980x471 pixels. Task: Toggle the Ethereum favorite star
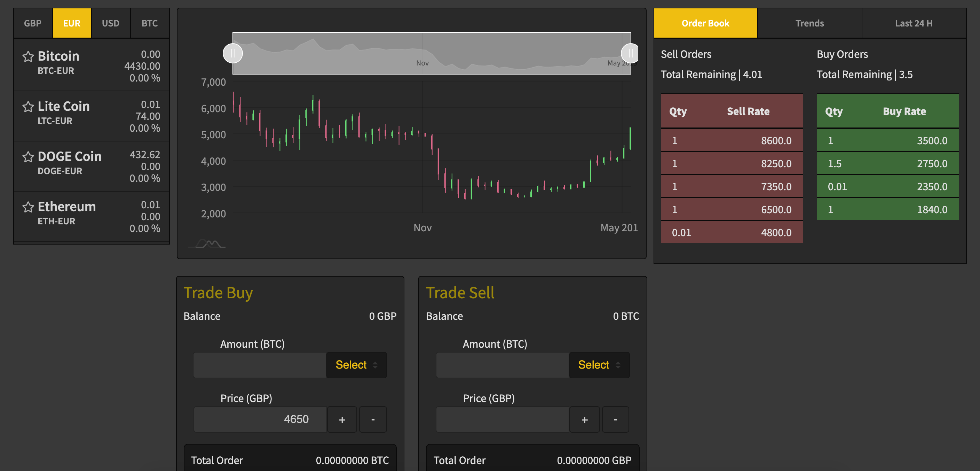pos(28,207)
